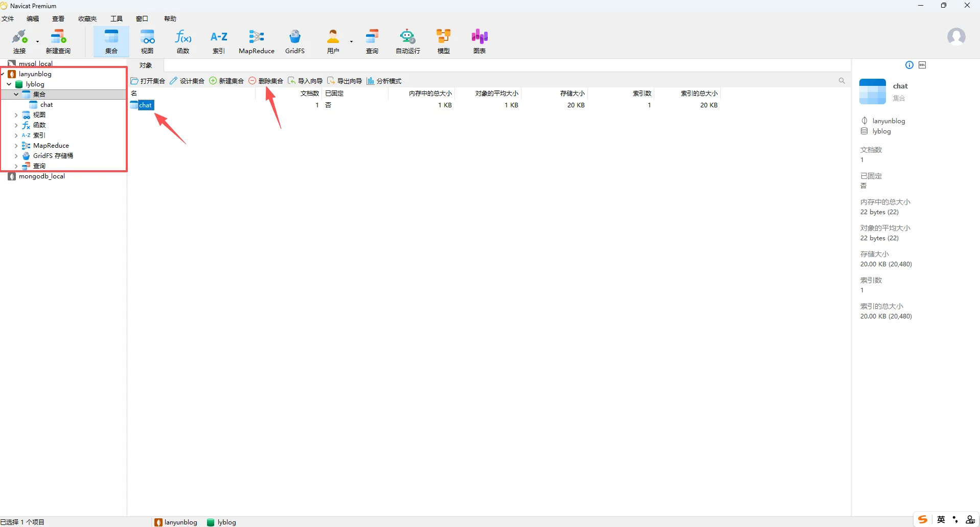This screenshot has height=527, width=980.
Task: Click the 新建查询 new query icon
Action: 58,41
